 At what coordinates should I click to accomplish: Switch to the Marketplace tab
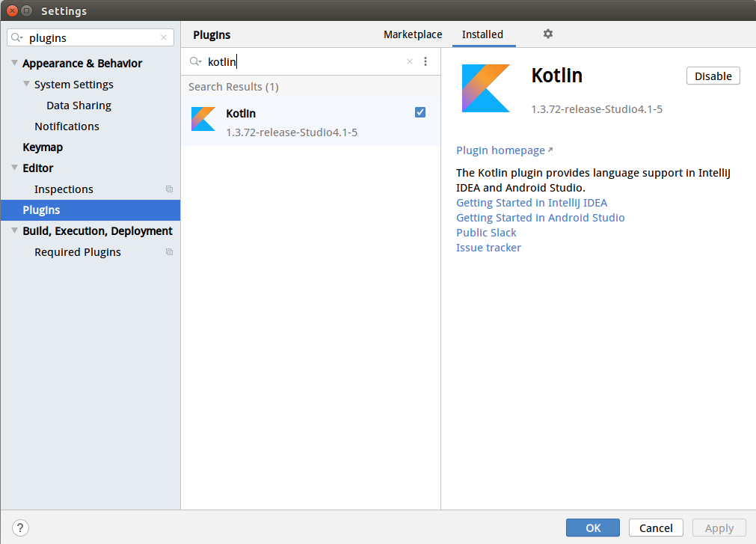(413, 34)
